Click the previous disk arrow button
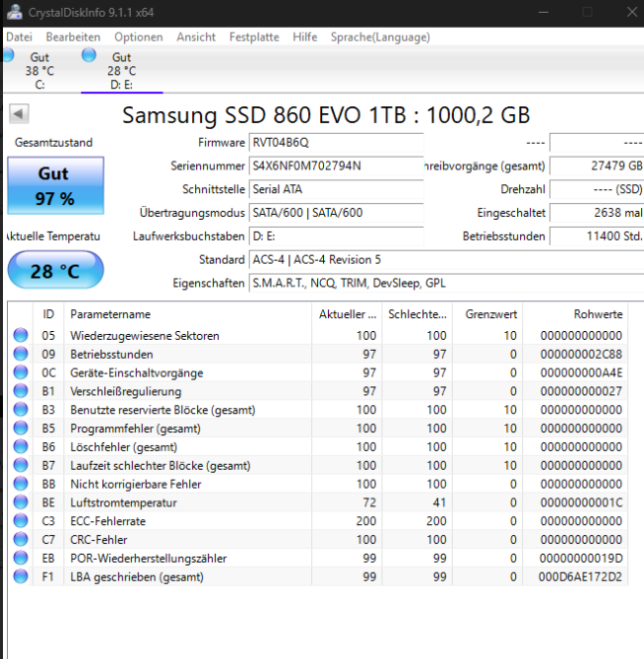Viewport: 644px width, 659px height. (19, 114)
